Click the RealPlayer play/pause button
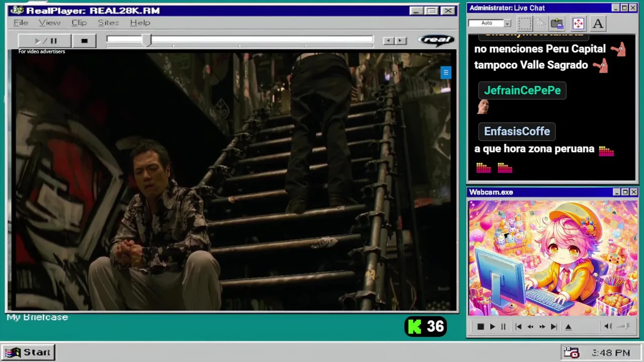644x362 pixels. 45,41
